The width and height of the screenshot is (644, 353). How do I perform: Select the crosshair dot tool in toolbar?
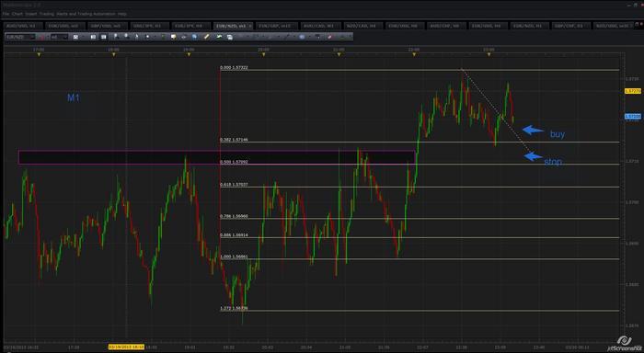pos(147,37)
